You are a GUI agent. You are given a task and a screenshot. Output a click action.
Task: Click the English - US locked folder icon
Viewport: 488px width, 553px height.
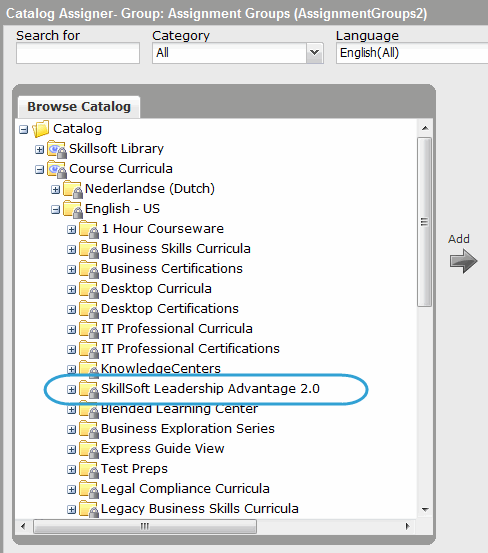coord(73,209)
